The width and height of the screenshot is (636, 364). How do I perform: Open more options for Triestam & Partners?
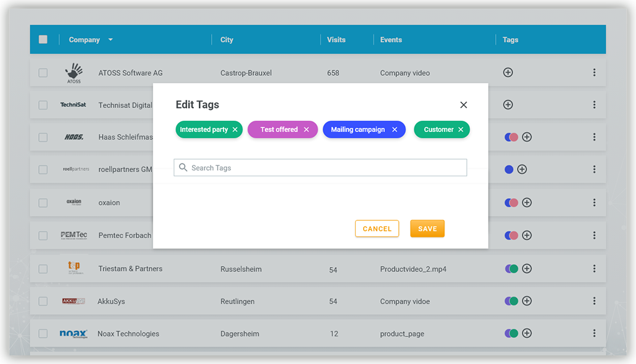click(x=594, y=268)
